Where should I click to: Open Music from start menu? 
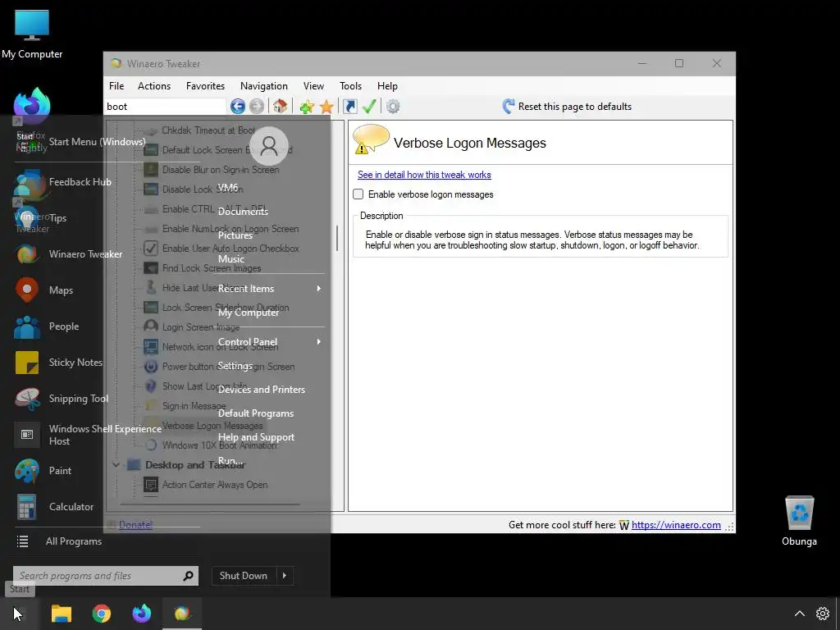(x=231, y=259)
